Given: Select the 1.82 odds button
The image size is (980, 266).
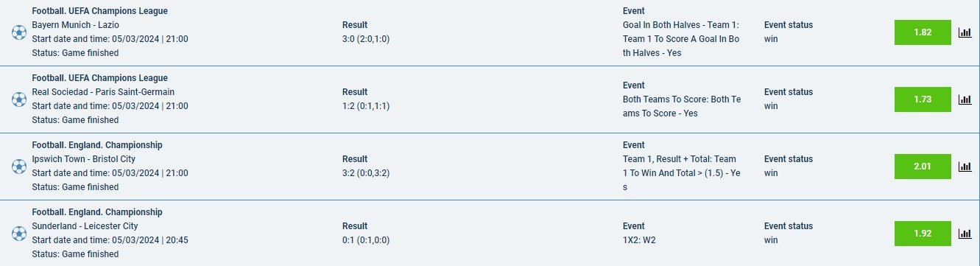Looking at the screenshot, I should pyautogui.click(x=923, y=32).
